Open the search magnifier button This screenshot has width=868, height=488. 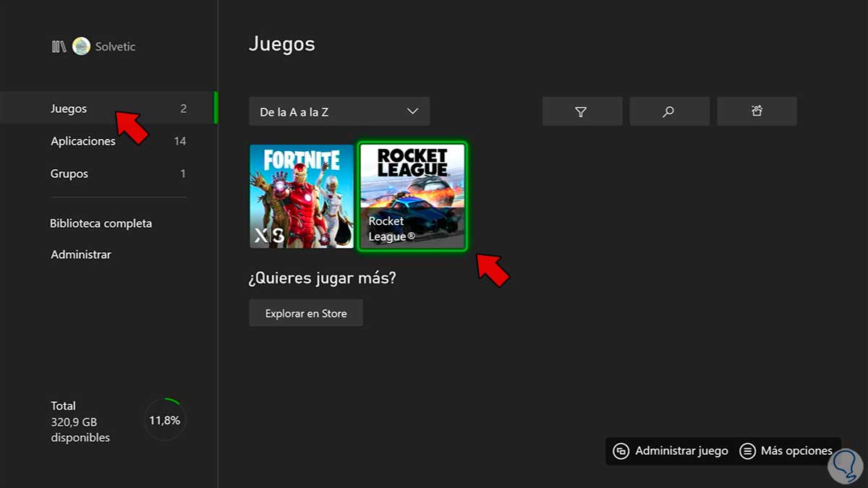669,111
